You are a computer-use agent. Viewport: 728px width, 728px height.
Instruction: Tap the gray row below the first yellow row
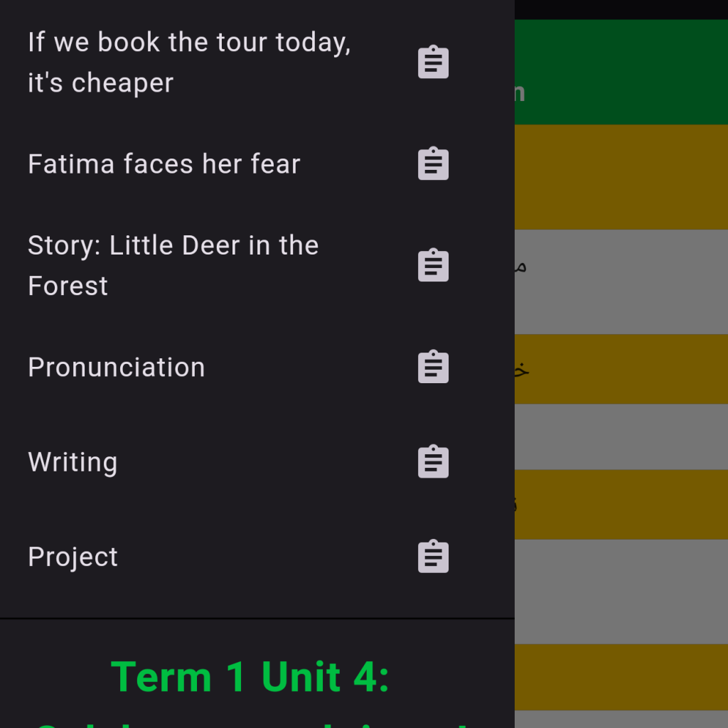pos(621,282)
